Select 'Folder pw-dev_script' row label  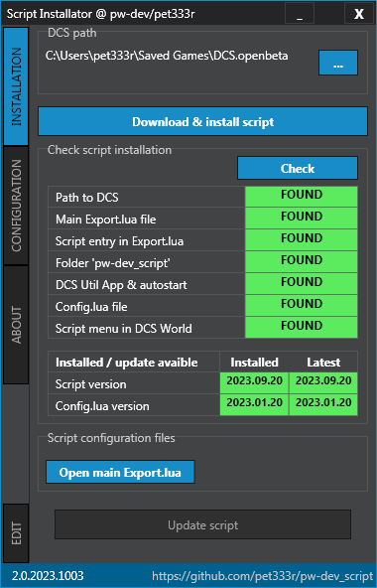pos(112,263)
